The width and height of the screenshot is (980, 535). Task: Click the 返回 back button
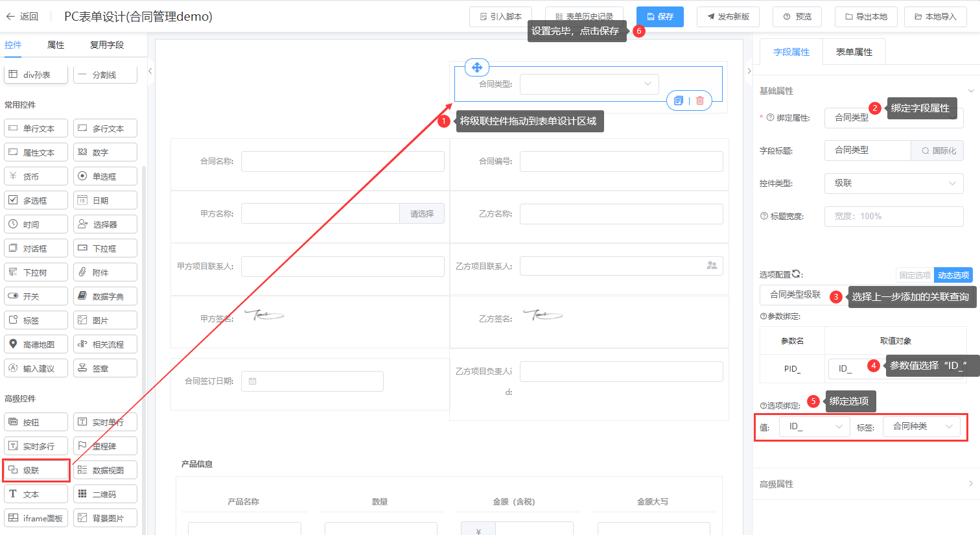(23, 16)
